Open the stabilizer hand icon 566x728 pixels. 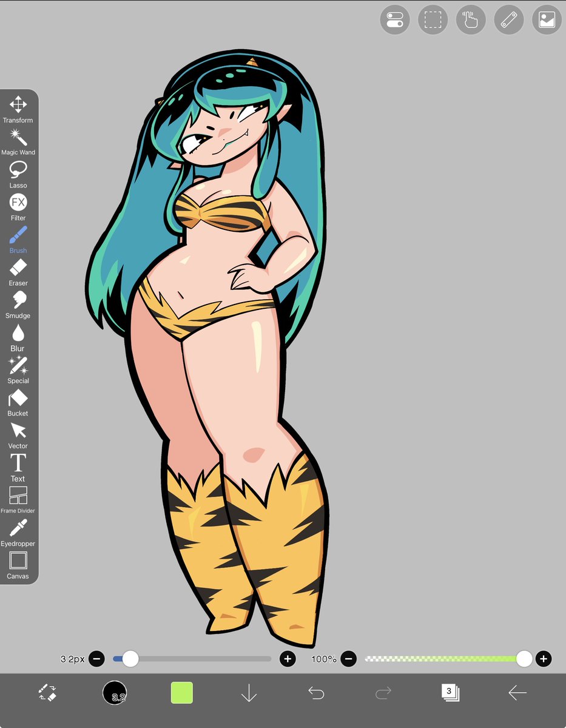click(x=471, y=20)
